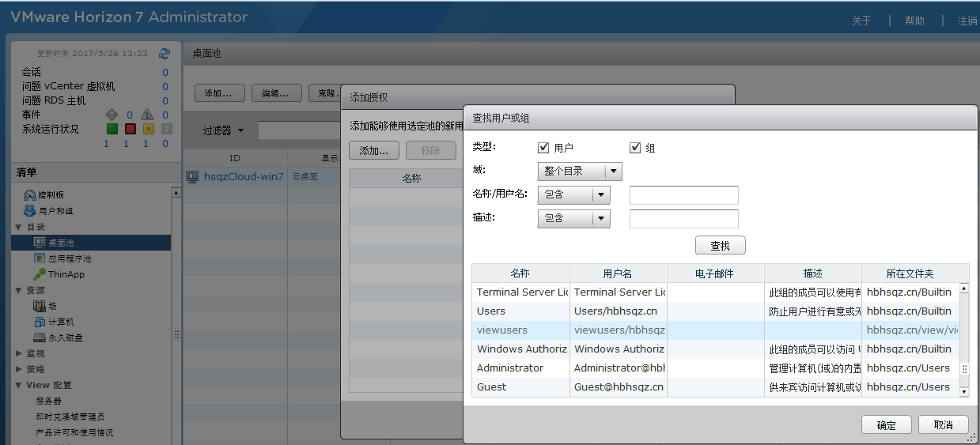Select the Terminal Server Lic group row

[715, 292]
